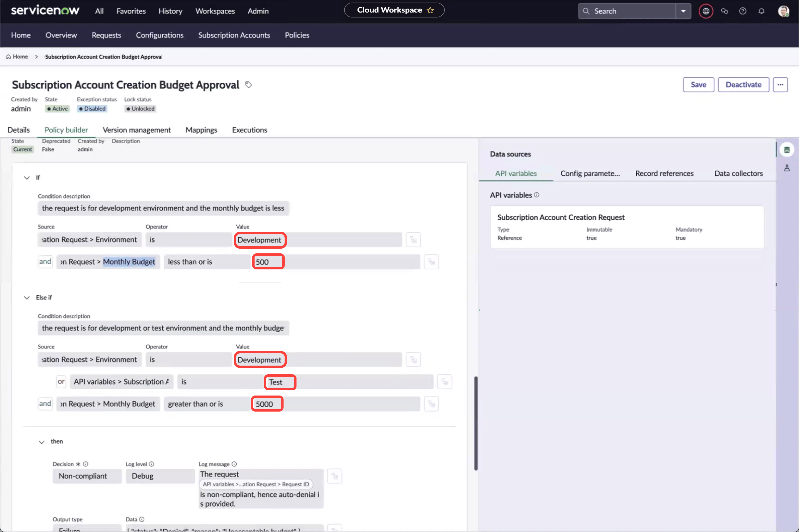Image resolution: width=799 pixels, height=532 pixels.
Task: Open the search scope dropdown arrow
Action: (683, 11)
